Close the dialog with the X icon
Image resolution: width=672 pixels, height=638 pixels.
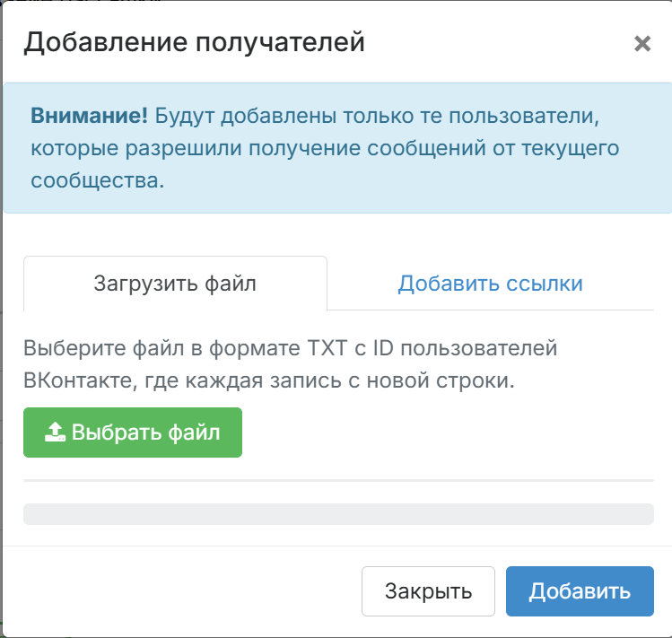pos(641,44)
